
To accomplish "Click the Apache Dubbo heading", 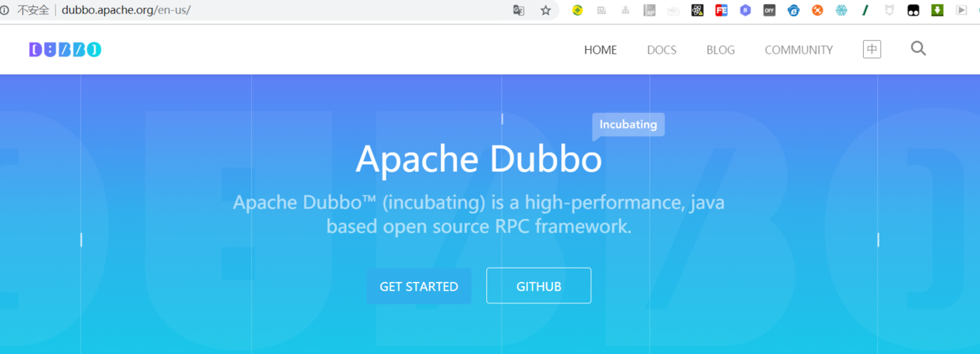I will [479, 159].
